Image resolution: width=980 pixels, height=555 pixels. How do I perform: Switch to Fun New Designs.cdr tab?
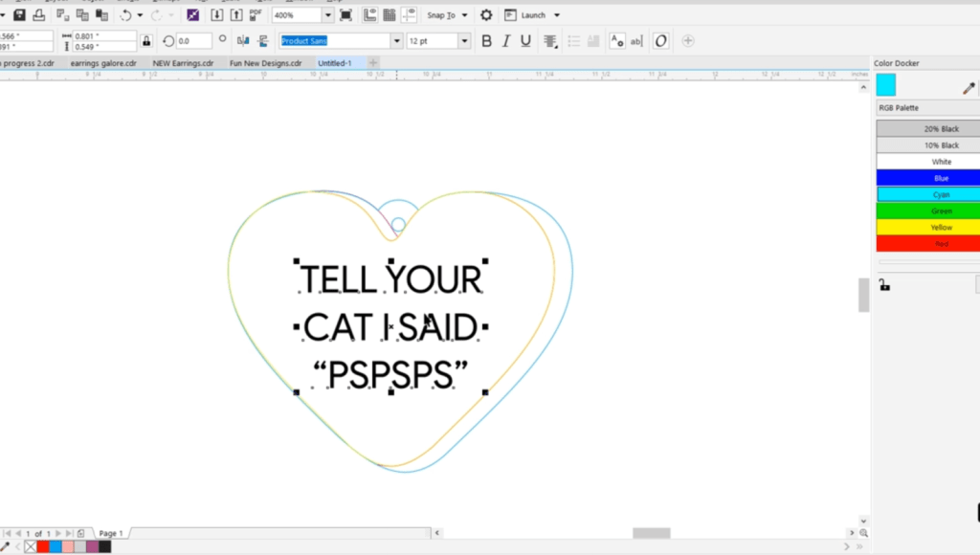(x=265, y=63)
